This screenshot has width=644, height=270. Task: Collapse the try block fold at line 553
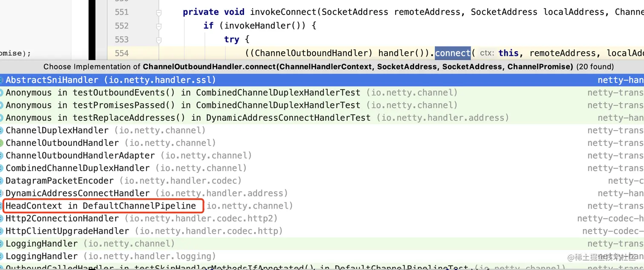(x=158, y=41)
